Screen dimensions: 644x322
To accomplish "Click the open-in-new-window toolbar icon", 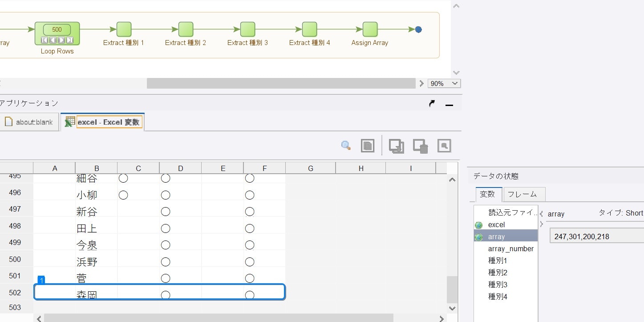I will click(396, 146).
